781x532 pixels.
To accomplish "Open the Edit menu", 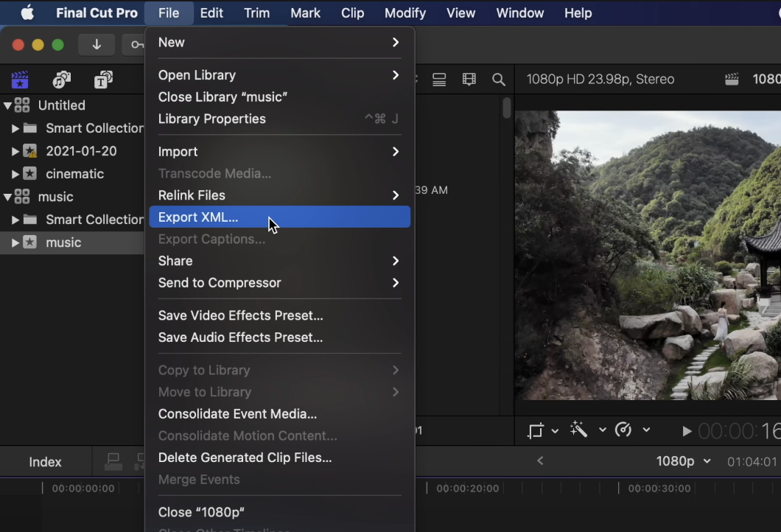I will point(211,13).
